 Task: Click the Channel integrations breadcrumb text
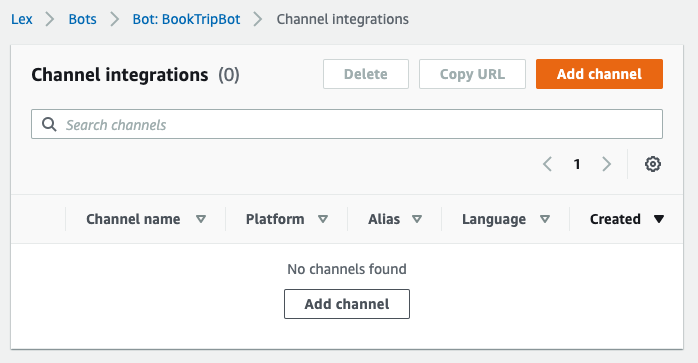(x=342, y=19)
